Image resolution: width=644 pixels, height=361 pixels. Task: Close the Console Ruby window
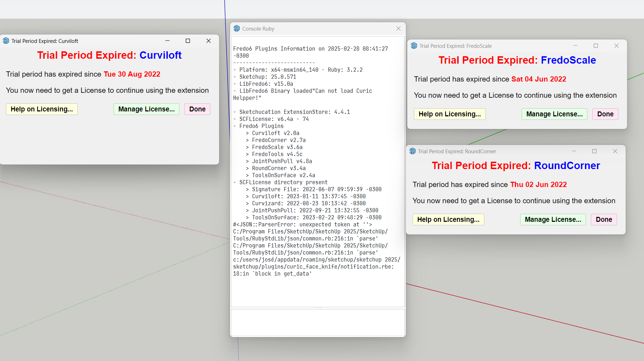tap(398, 28)
